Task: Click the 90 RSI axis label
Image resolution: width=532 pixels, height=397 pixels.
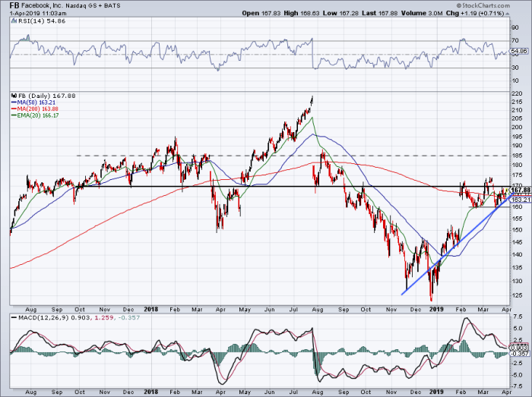Action: pos(515,28)
